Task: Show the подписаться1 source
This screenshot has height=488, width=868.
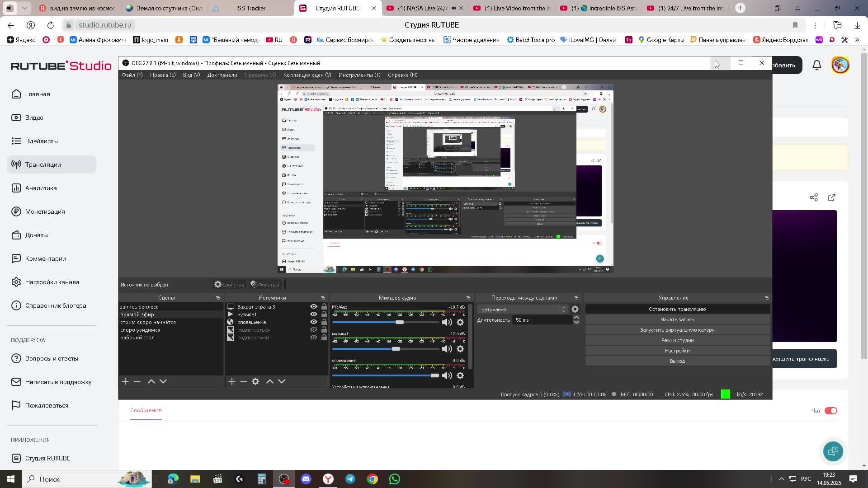Action: 313,338
